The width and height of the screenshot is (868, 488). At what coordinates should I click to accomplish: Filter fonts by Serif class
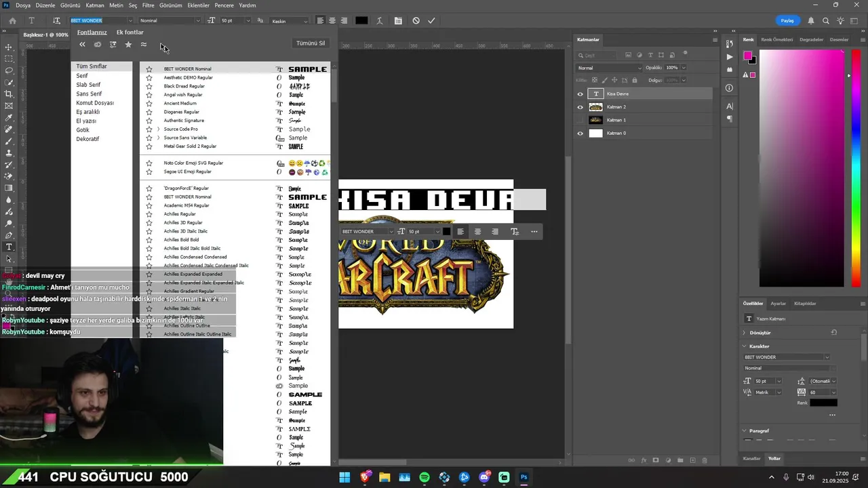tap(82, 76)
